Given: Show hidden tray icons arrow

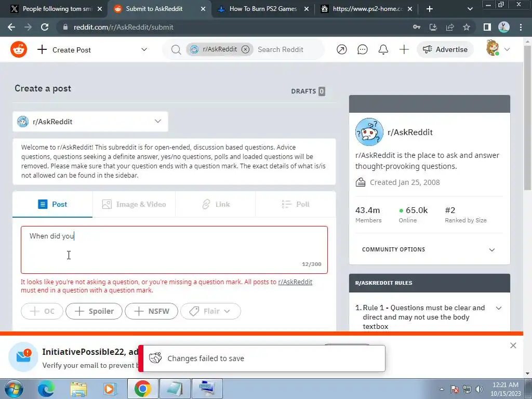Looking at the screenshot, I should [x=442, y=389].
